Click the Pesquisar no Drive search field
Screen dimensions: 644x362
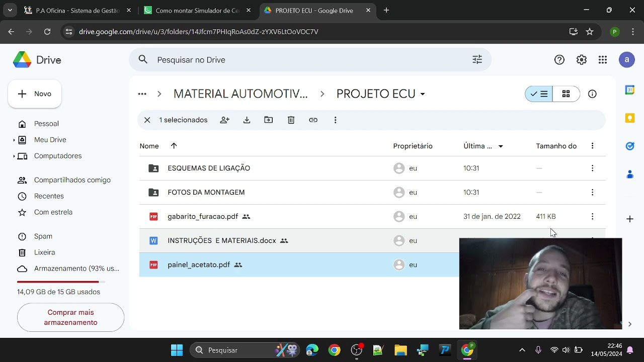310,60
